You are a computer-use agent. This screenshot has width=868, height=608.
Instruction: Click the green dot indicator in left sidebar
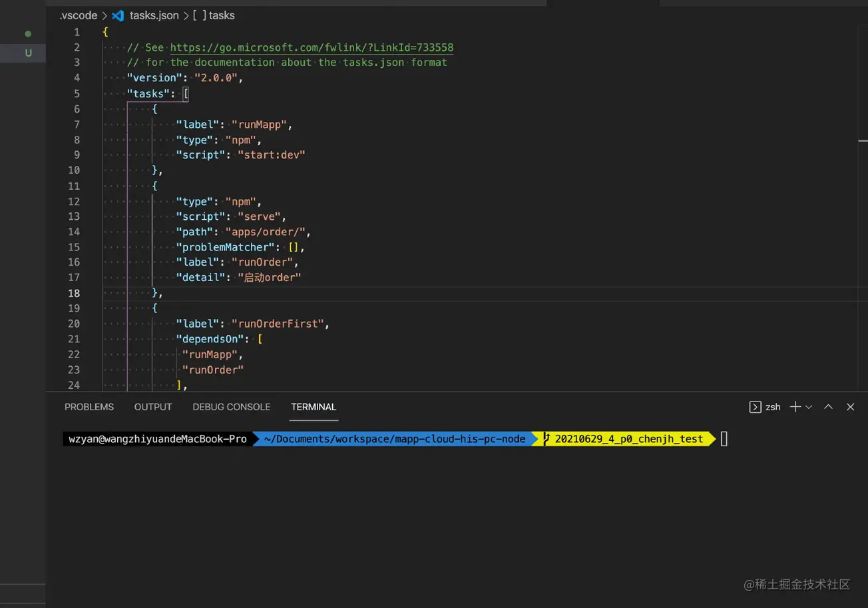[x=28, y=33]
